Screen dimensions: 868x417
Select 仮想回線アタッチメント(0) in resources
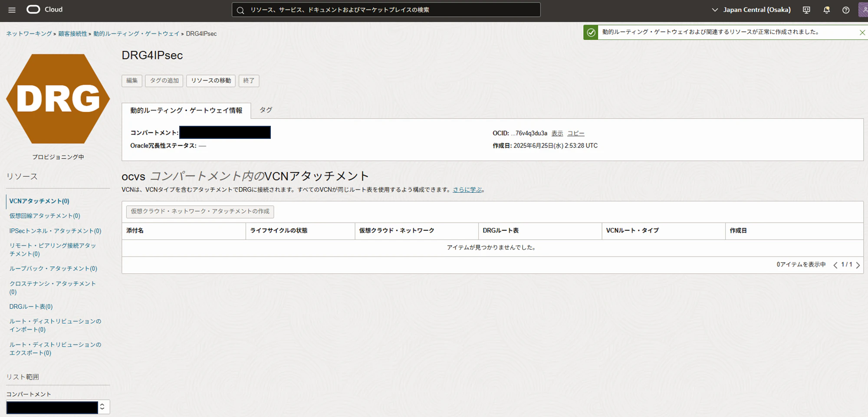coord(45,216)
